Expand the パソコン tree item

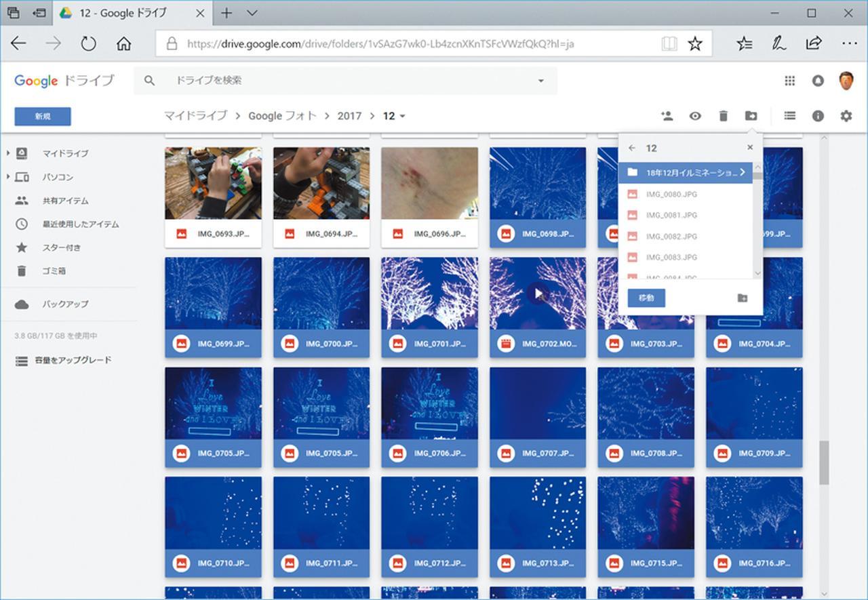click(8, 177)
